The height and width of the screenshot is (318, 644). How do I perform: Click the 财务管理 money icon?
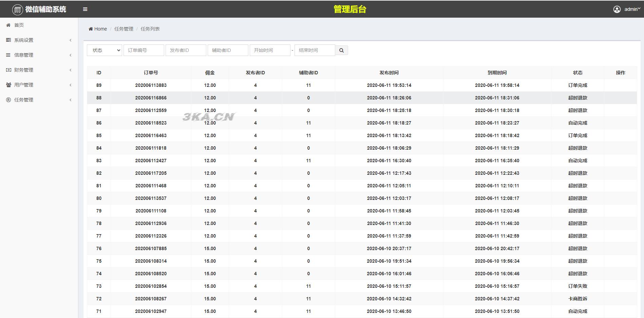click(8, 70)
